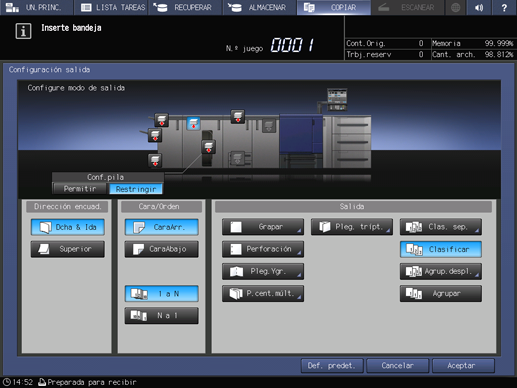Open help with the question mark
The image size is (517, 388).
[504, 7]
